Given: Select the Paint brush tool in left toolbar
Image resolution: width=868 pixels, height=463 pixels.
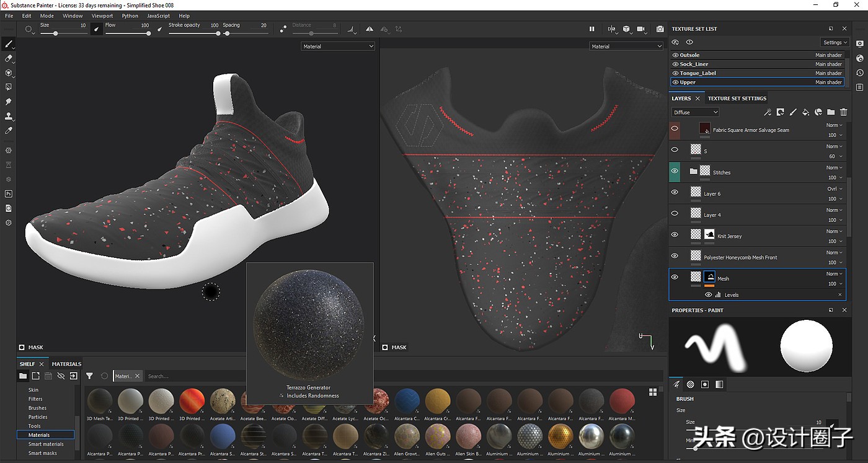Looking at the screenshot, I should 9,44.
